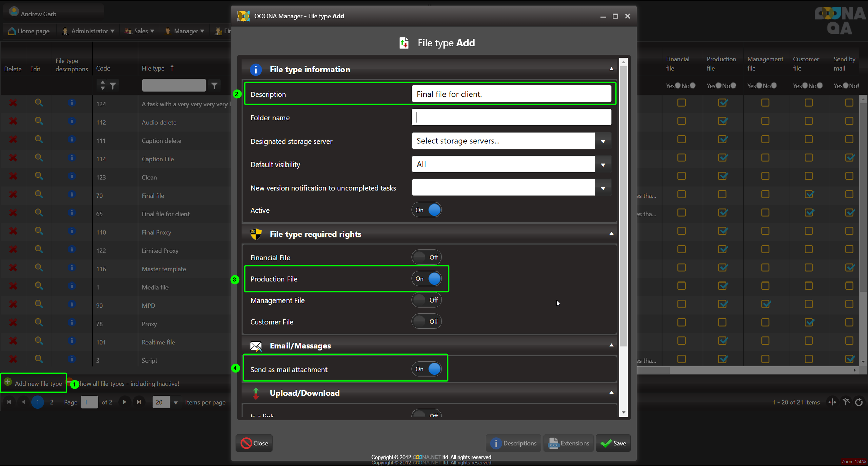The height and width of the screenshot is (466, 868).
Task: Click the edit magnifier icon for Caption File row
Action: click(39, 158)
